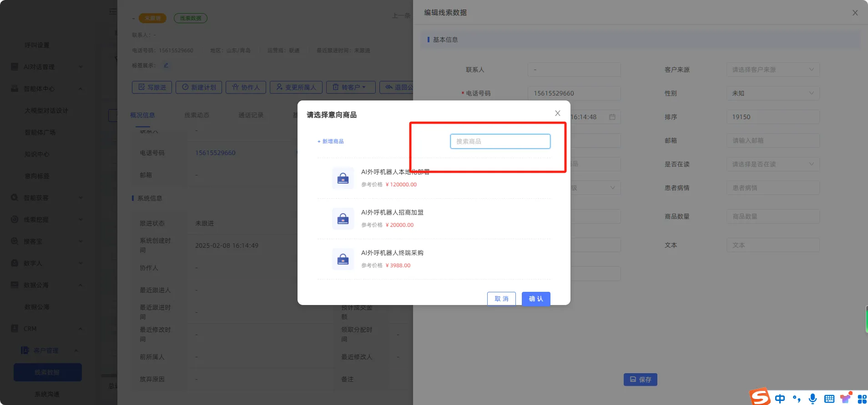
Task: Click the edit tag pencil icon
Action: [166, 65]
